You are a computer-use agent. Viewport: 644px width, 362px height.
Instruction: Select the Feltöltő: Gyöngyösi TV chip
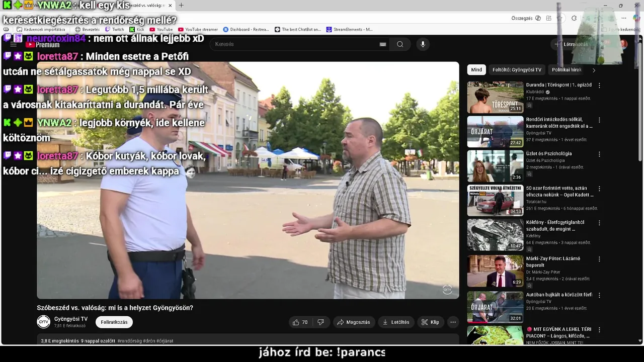[517, 70]
